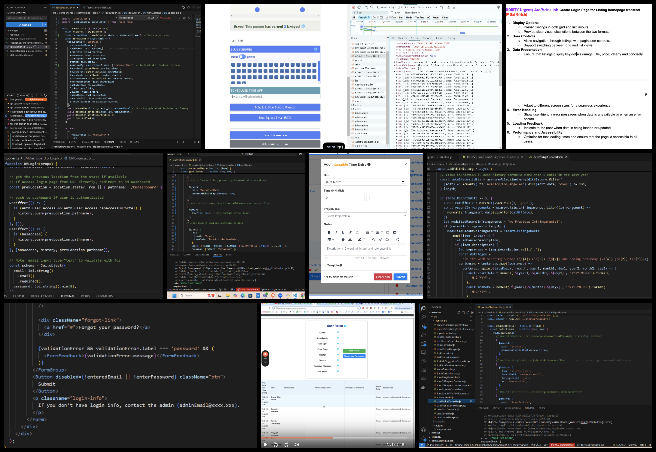Click the help icon beside the bold sentence
This screenshot has width=656, height=452.
pyautogui.click(x=304, y=26)
